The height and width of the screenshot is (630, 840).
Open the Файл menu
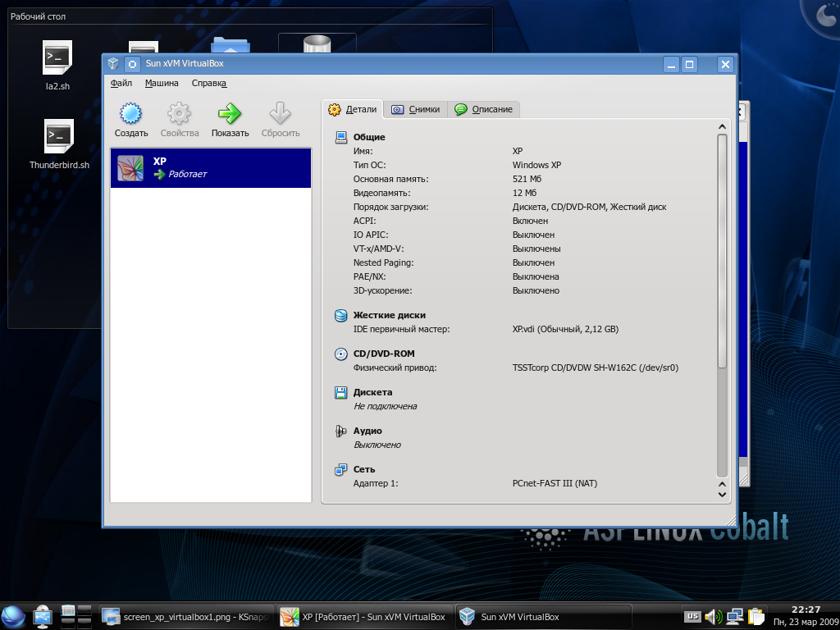(x=121, y=83)
